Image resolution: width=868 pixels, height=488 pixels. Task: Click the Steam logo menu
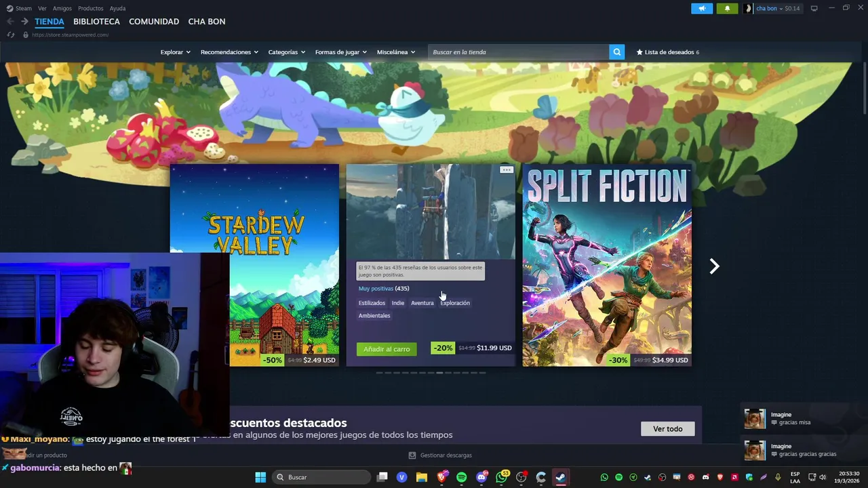point(19,8)
